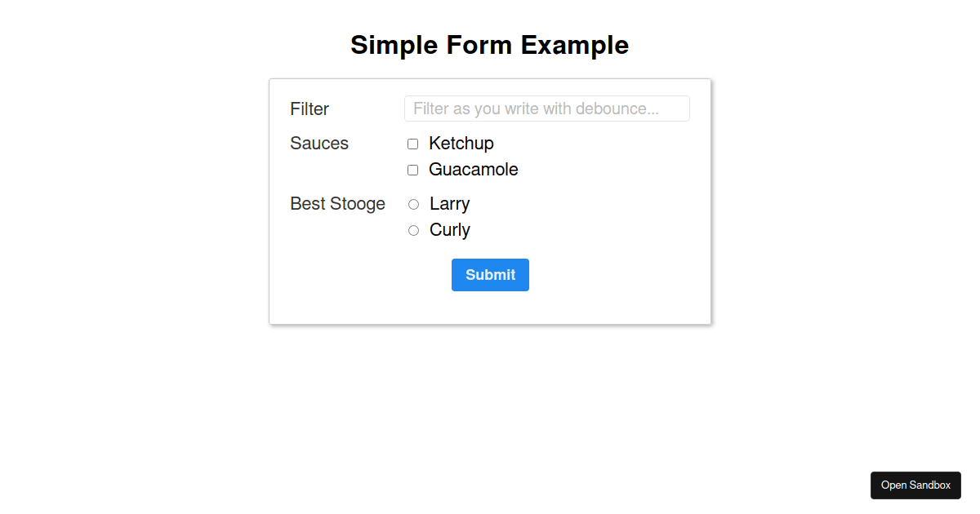The height and width of the screenshot is (514, 980).
Task: Click the Guacamole text label
Action: tap(474, 170)
